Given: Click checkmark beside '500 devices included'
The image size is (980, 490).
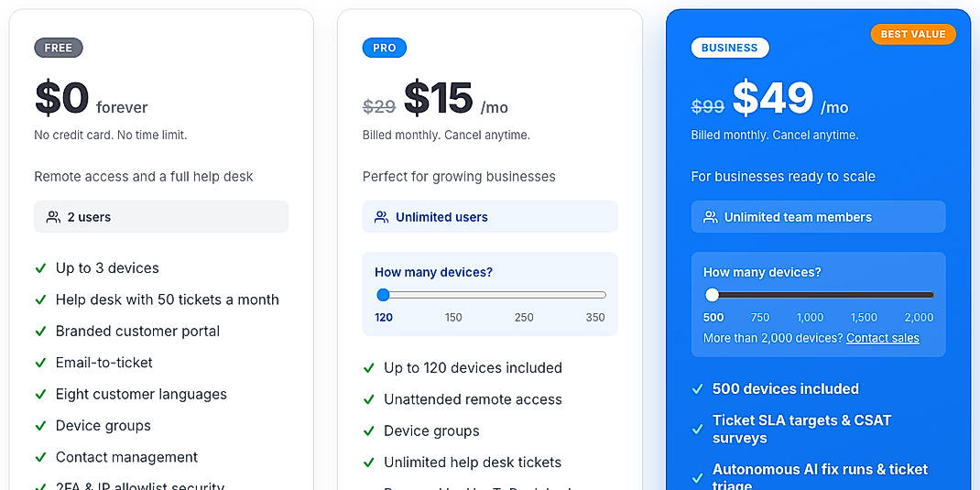Looking at the screenshot, I should 698,388.
